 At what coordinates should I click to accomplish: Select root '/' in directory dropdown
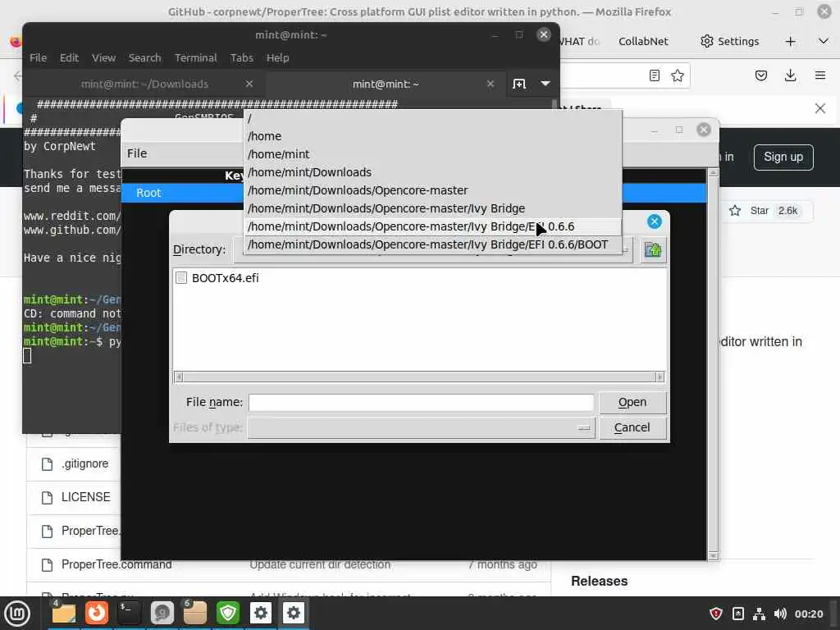pos(433,118)
